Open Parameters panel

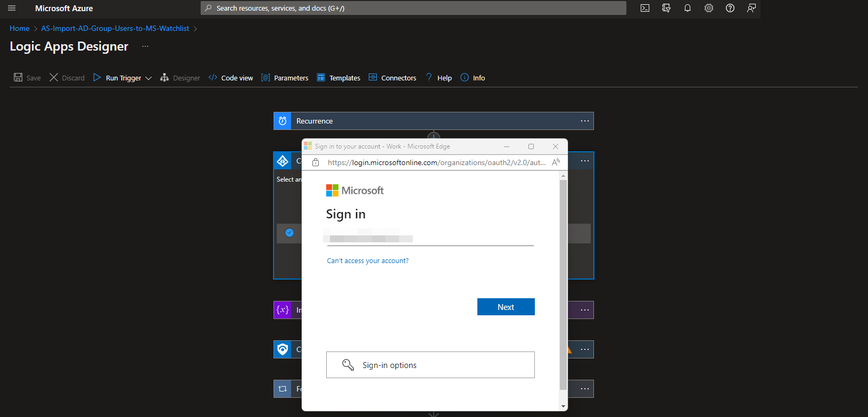[285, 78]
